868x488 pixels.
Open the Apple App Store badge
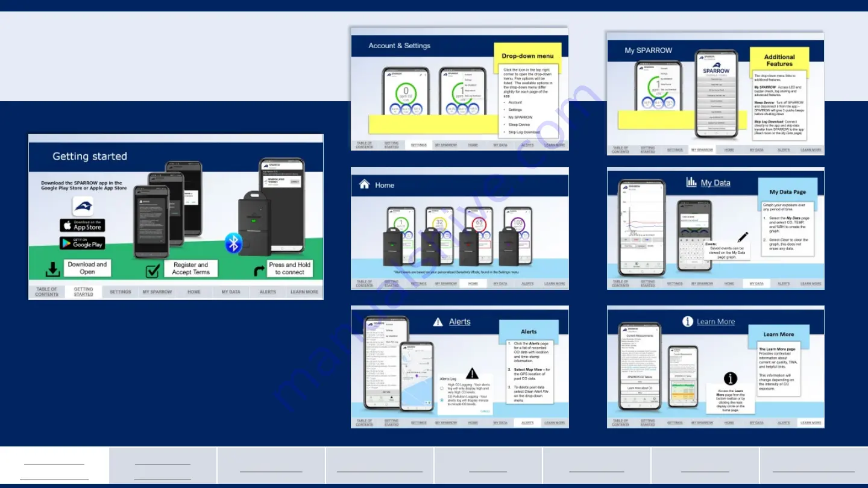tap(82, 225)
